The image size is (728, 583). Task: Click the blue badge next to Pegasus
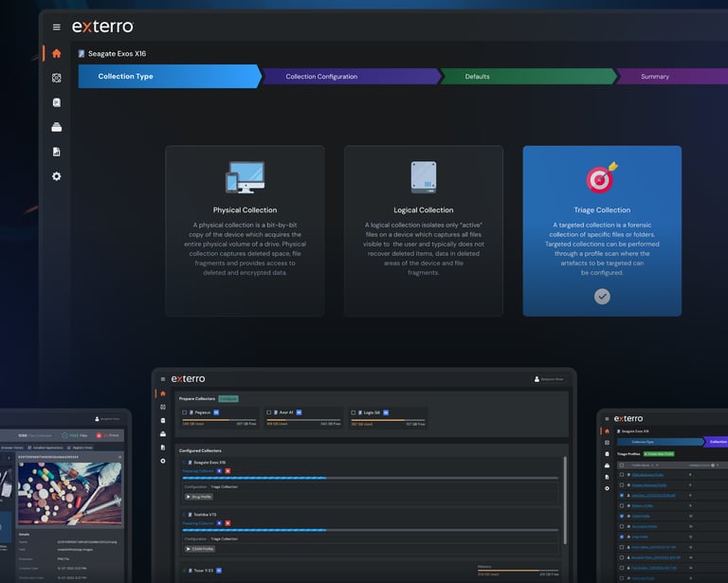(216, 412)
